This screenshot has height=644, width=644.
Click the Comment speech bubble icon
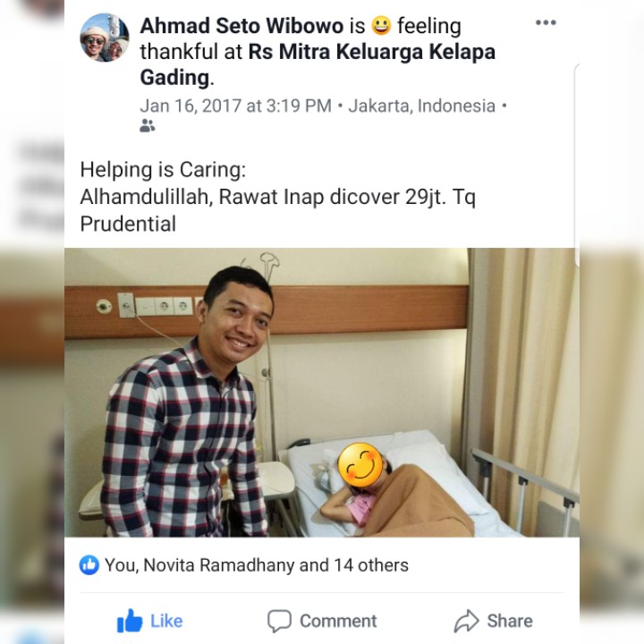tap(279, 621)
